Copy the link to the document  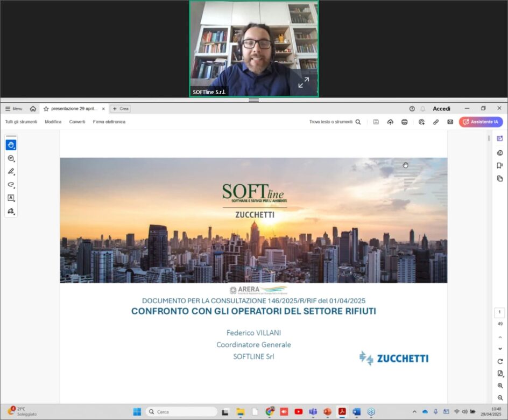pyautogui.click(x=436, y=122)
